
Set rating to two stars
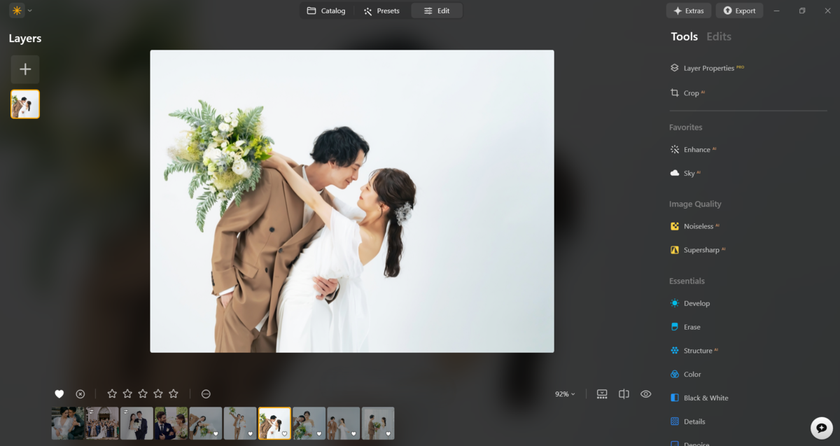point(128,394)
